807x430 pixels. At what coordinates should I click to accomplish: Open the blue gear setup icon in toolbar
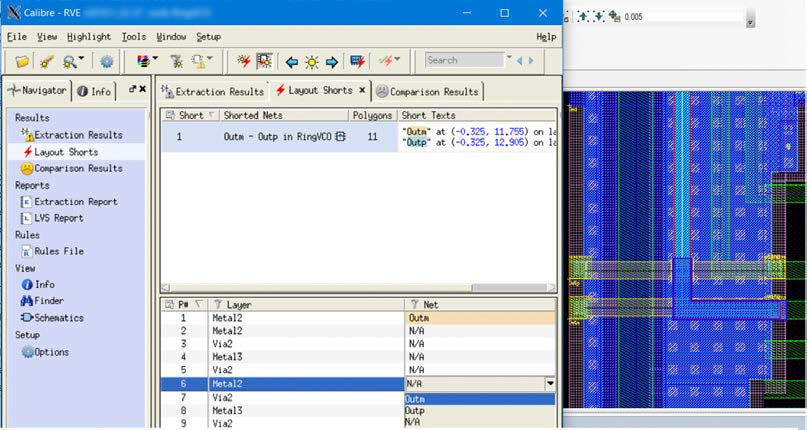[x=107, y=62]
